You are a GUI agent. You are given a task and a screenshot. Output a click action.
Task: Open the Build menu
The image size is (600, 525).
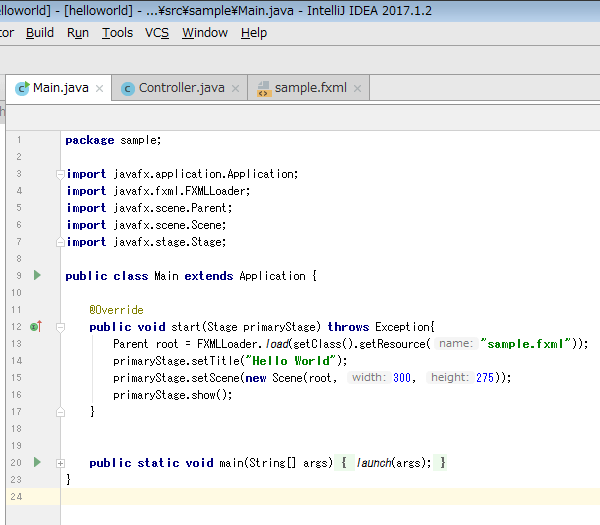[x=40, y=33]
